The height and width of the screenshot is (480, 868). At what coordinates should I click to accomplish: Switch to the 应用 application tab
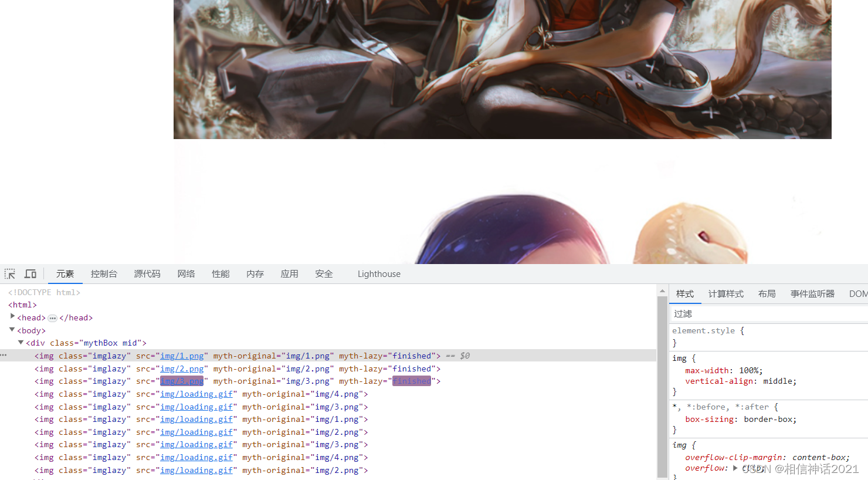click(290, 274)
